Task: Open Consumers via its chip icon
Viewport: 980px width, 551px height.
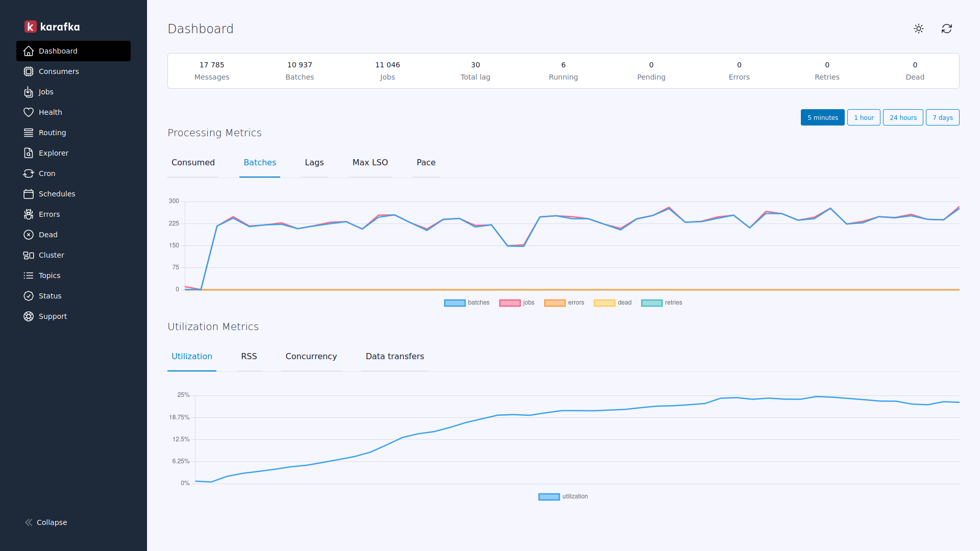Action: point(29,71)
